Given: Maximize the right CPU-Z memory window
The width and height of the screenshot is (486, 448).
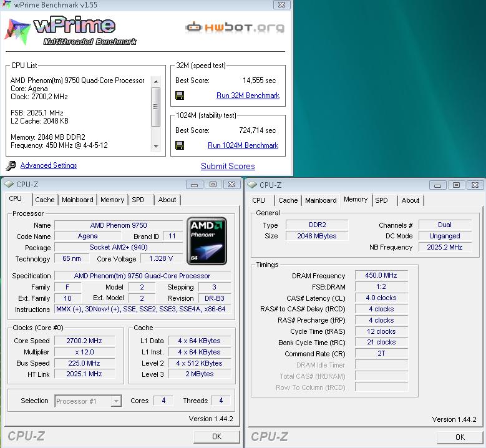Looking at the screenshot, I should (x=456, y=185).
